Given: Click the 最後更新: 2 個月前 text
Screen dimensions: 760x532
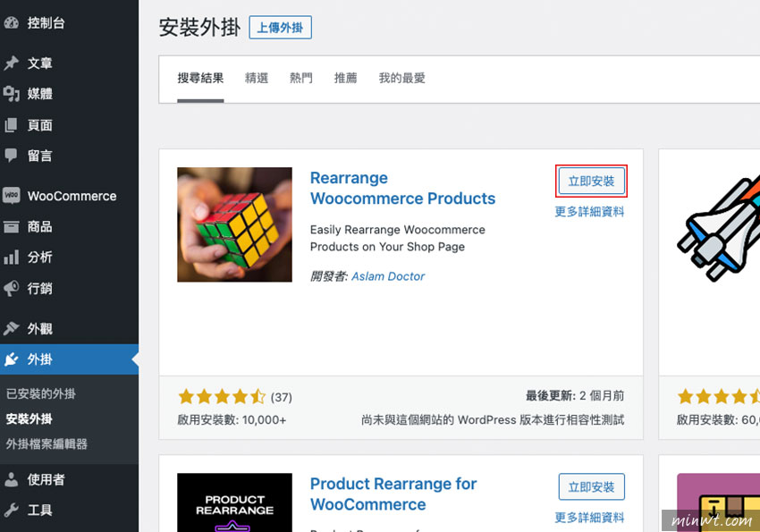Looking at the screenshot, I should click(x=575, y=396).
